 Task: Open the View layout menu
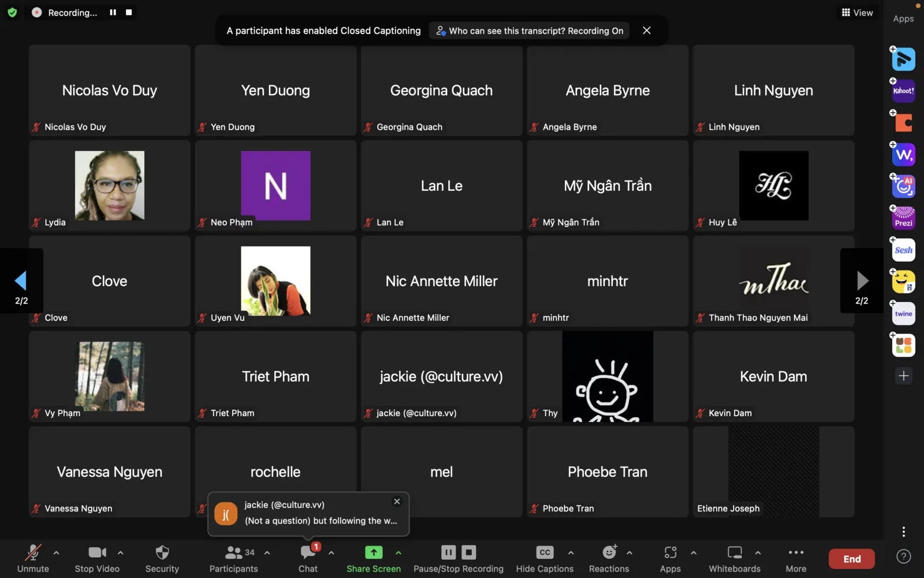(x=857, y=13)
